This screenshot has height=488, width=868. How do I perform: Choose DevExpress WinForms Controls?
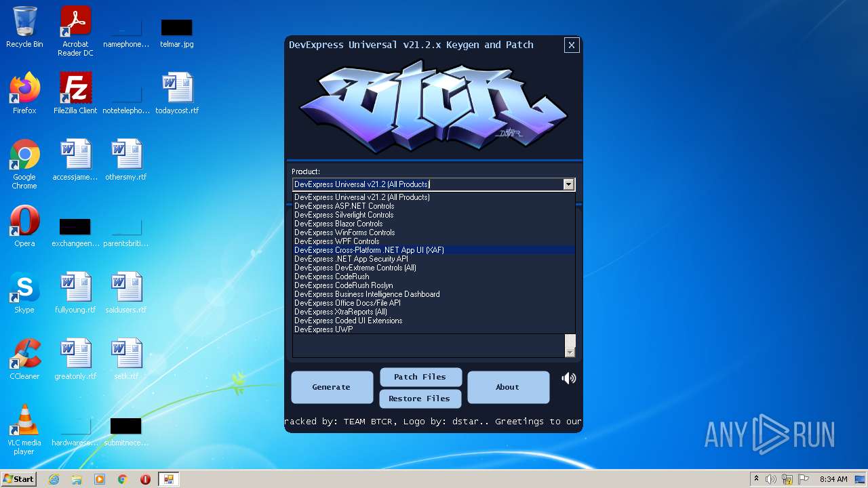tap(433, 232)
